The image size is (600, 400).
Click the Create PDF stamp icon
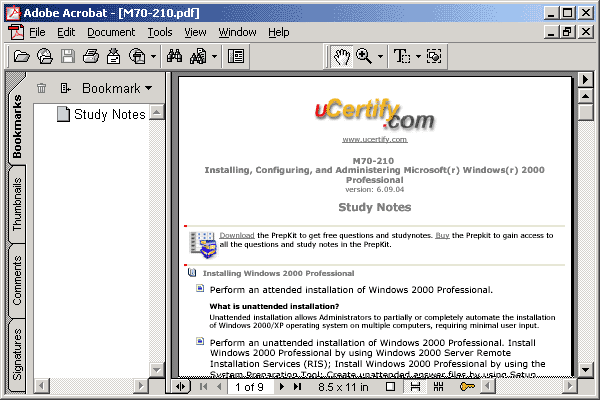[113, 57]
